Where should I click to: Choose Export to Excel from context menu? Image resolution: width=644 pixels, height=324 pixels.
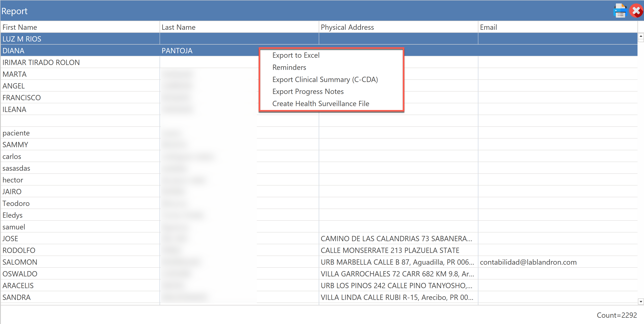[296, 55]
